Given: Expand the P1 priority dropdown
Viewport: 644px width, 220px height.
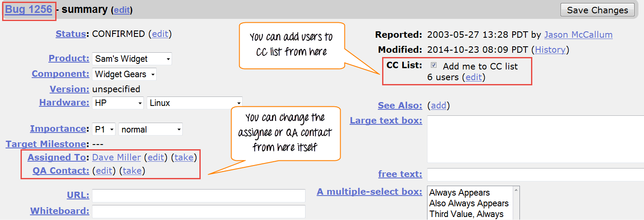Looking at the screenshot, I should click(104, 129).
